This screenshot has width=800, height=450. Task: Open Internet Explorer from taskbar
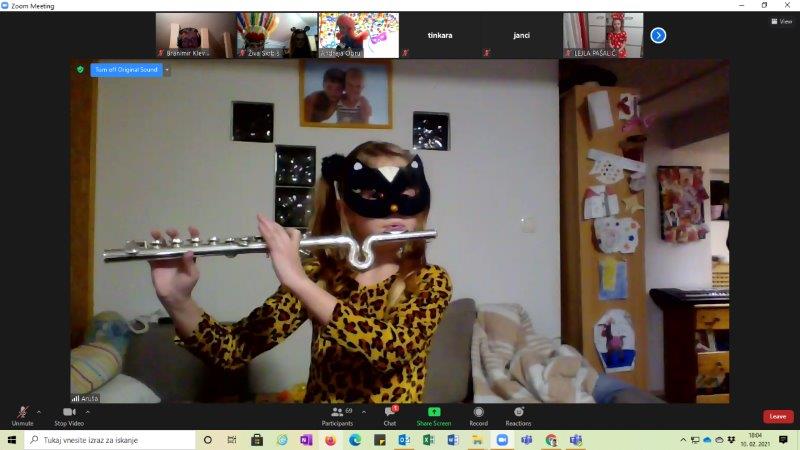(282, 440)
